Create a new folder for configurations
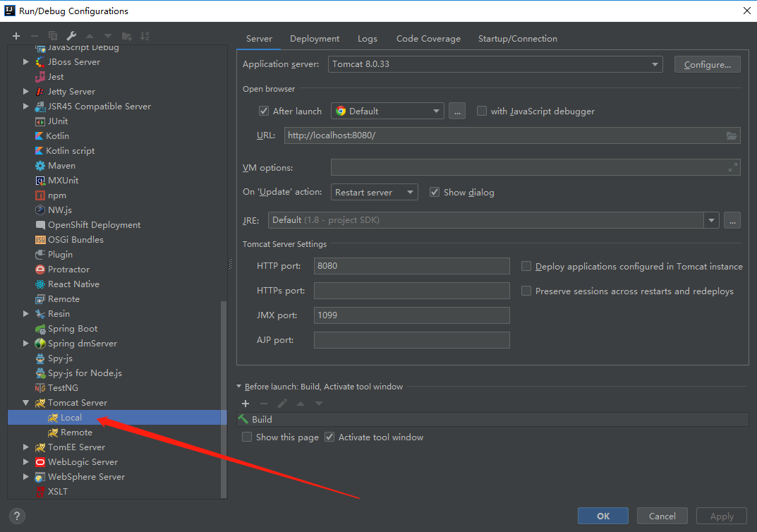 [126, 36]
